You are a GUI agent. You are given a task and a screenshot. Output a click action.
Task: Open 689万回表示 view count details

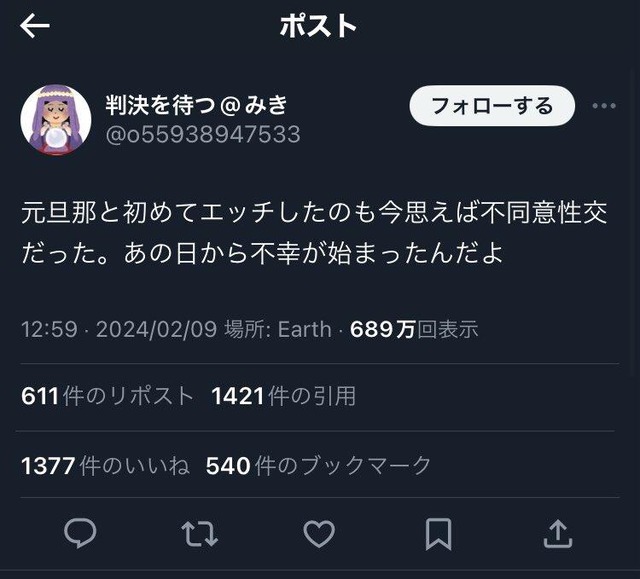pyautogui.click(x=414, y=329)
